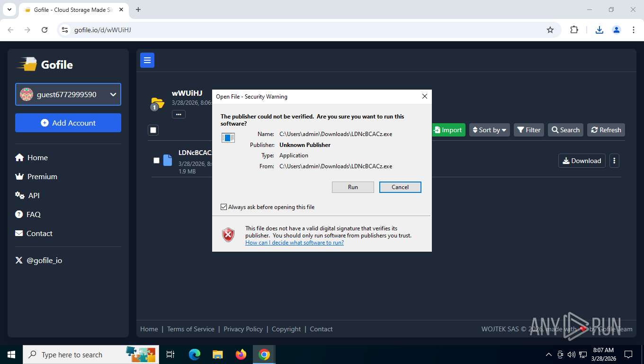Open File Explorer from the taskbar
Viewport: 644px width, 364px height.
[x=218, y=355]
